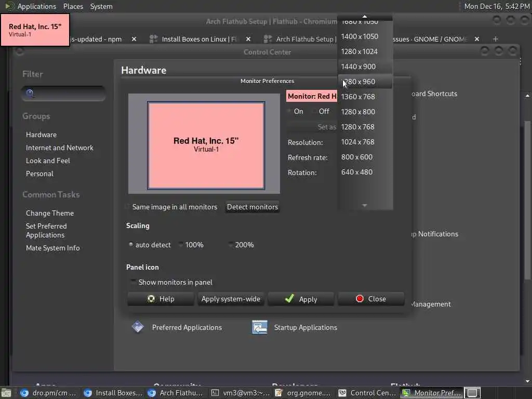Switch to Arch Flathu taskbar window

pyautogui.click(x=176, y=393)
